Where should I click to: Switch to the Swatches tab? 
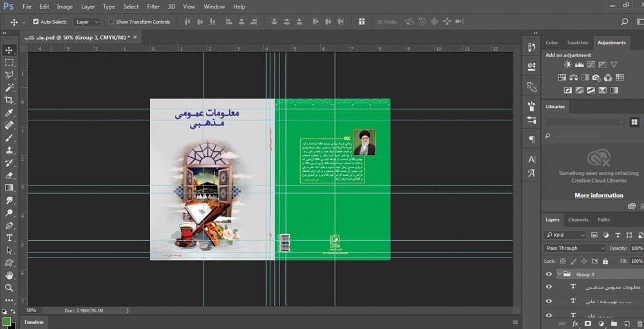tap(578, 42)
